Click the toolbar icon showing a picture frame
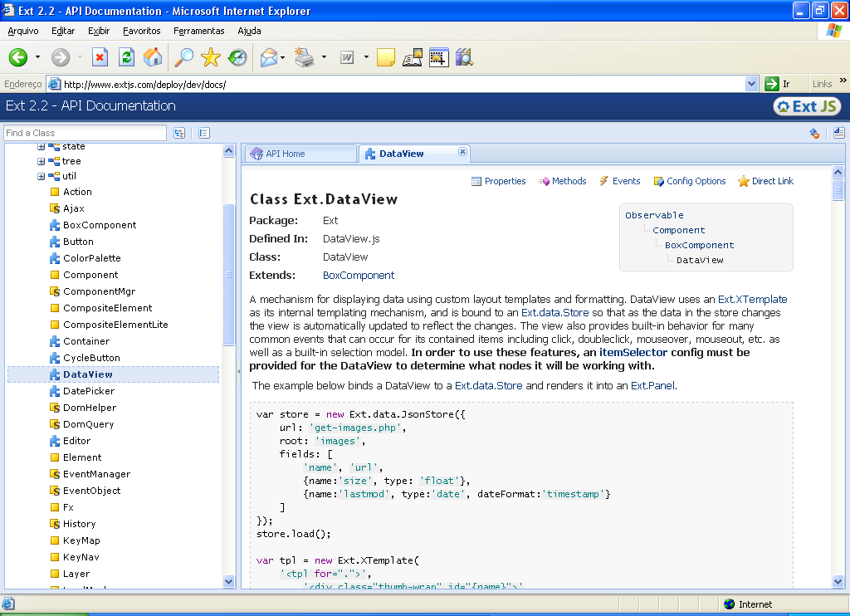This screenshot has width=850, height=616. point(438,57)
